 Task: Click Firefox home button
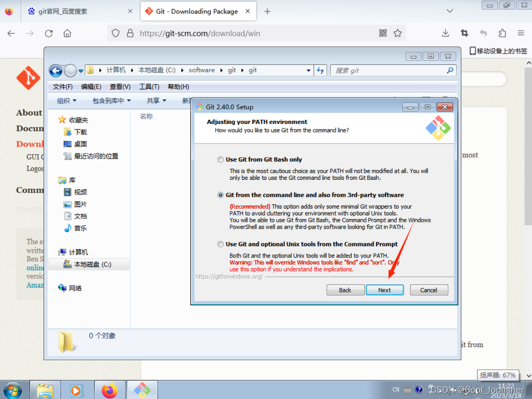67,33
